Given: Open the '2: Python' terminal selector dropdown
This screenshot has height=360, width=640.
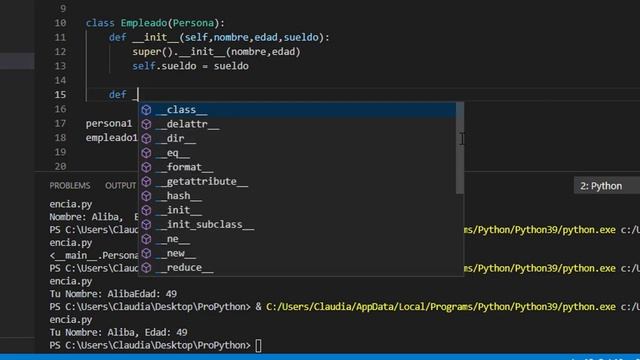Looking at the screenshot, I should pyautogui.click(x=607, y=186).
